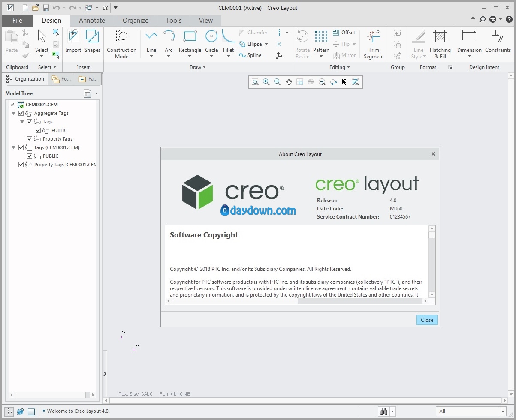Viewport: 516px width, 420px height.
Task: Activate the Rotate Resize tool
Action: [302, 44]
